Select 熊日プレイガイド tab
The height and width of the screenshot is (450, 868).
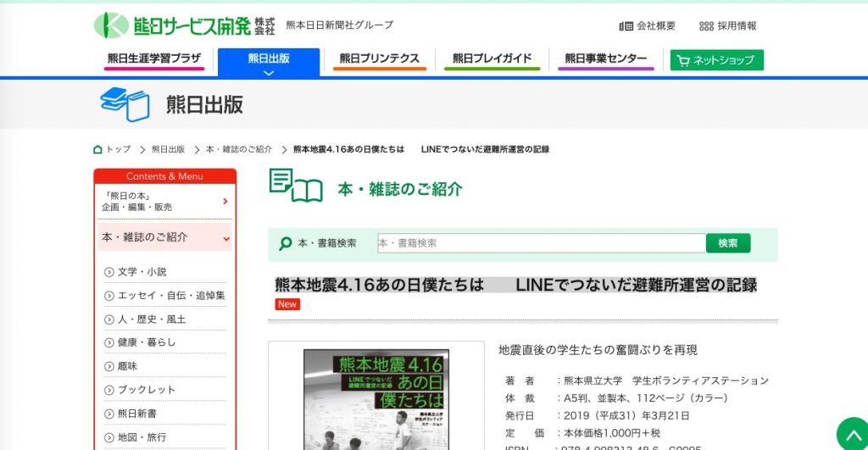(x=492, y=60)
